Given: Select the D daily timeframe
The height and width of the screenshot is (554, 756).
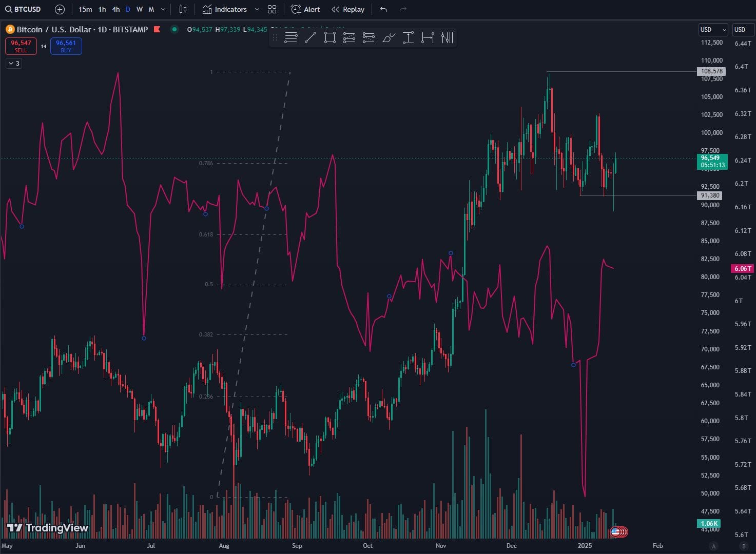Looking at the screenshot, I should coord(128,9).
